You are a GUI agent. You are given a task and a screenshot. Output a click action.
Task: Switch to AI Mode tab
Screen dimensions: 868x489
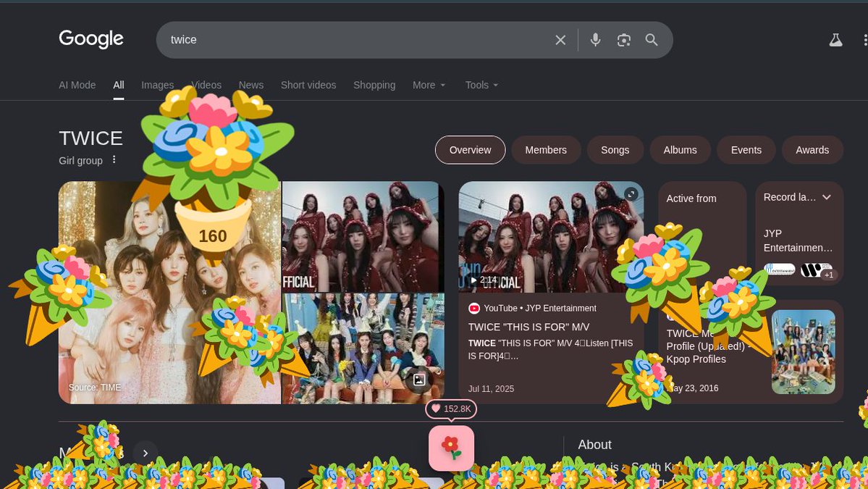77,85
